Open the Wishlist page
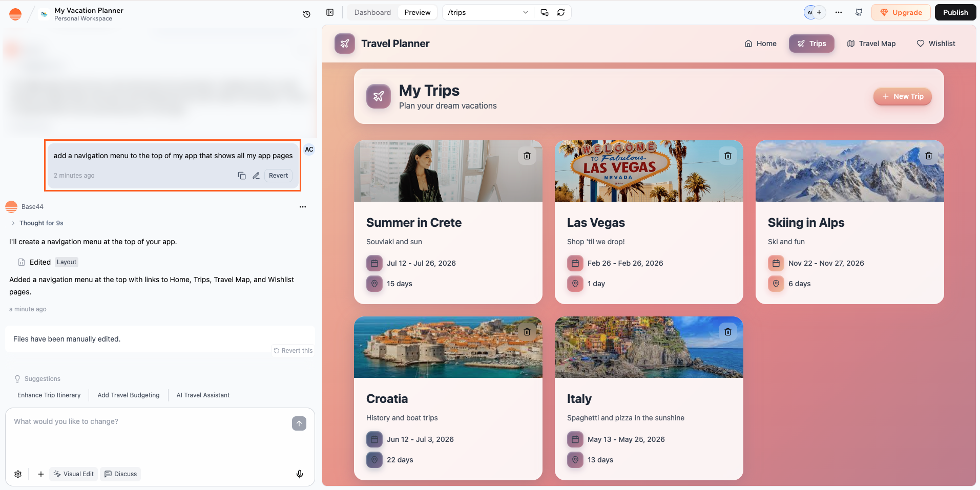980x490 pixels. pyautogui.click(x=936, y=44)
